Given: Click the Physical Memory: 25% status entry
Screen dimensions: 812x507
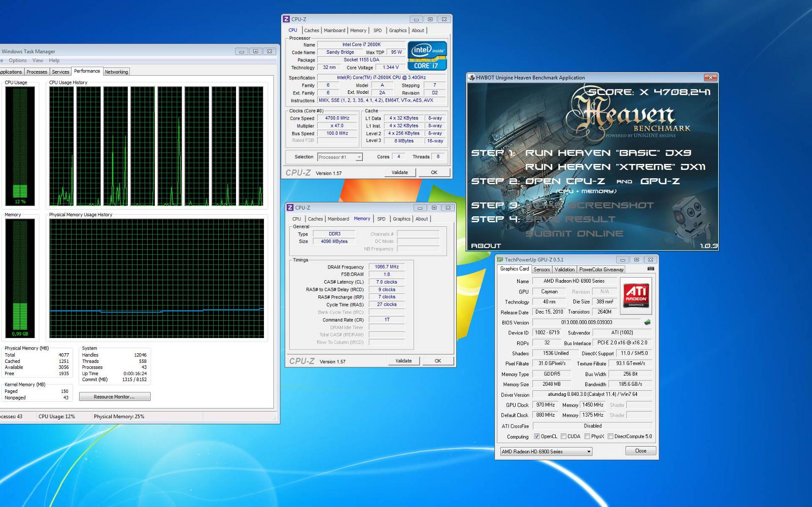Looking at the screenshot, I should (x=119, y=417).
